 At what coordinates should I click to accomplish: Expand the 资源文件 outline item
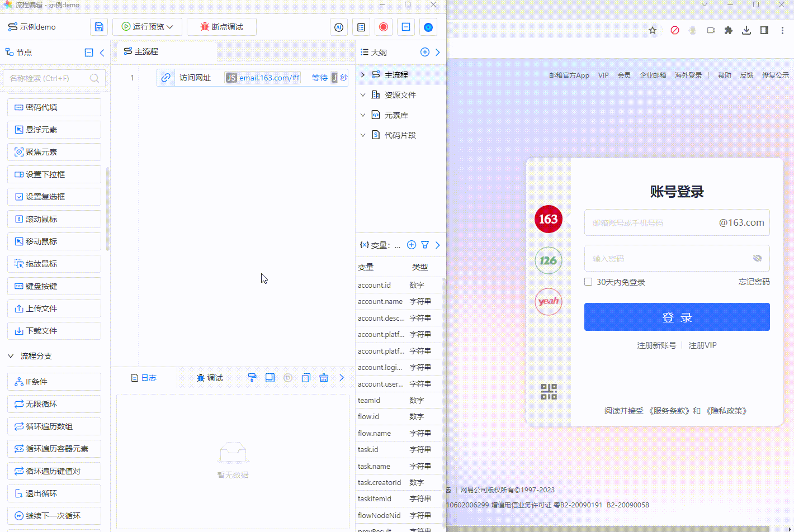(363, 95)
